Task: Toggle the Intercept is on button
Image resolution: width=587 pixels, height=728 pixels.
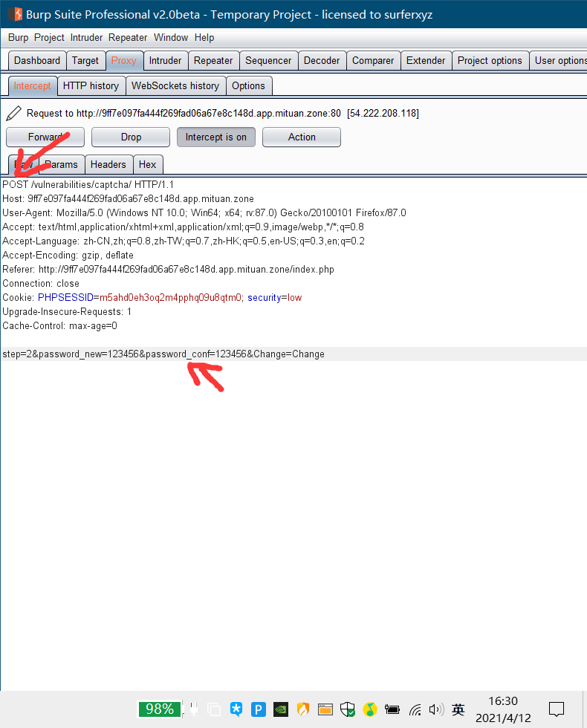Action: coord(216,137)
